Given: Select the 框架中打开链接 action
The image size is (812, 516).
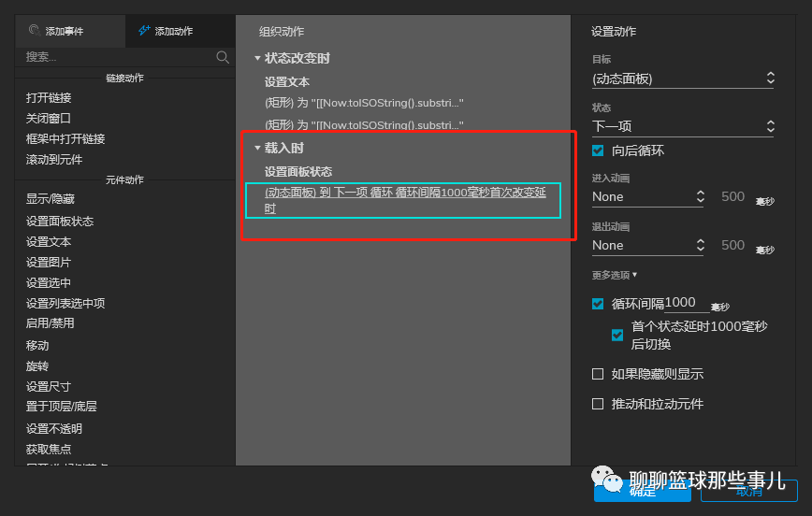Looking at the screenshot, I should tap(65, 138).
